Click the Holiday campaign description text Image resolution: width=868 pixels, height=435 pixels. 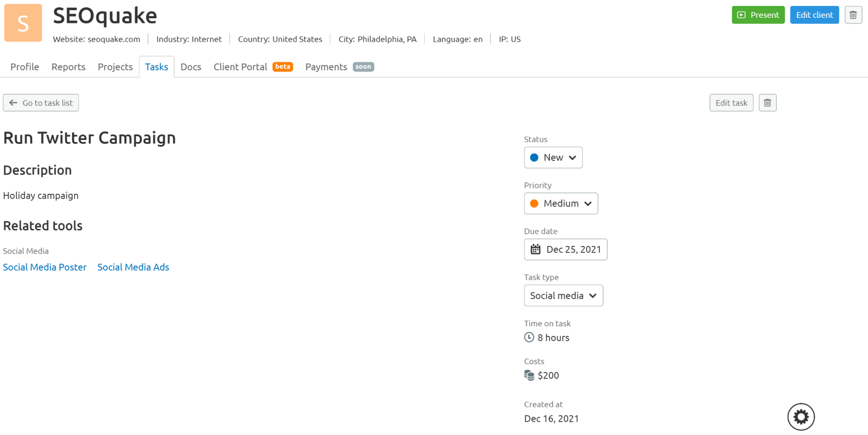tap(41, 196)
